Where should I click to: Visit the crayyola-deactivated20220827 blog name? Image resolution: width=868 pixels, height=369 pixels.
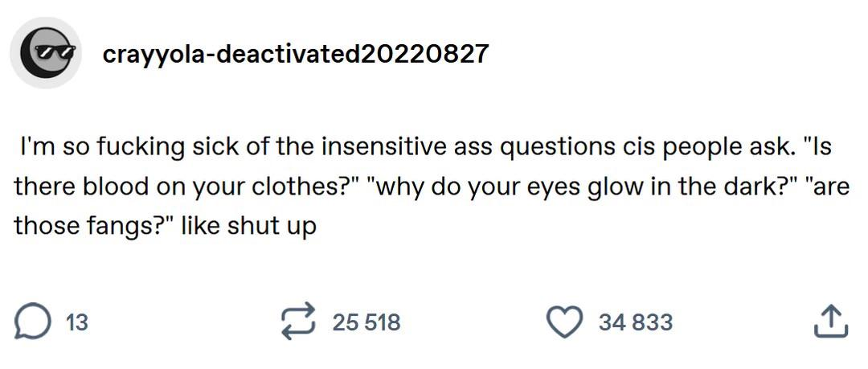point(295,54)
